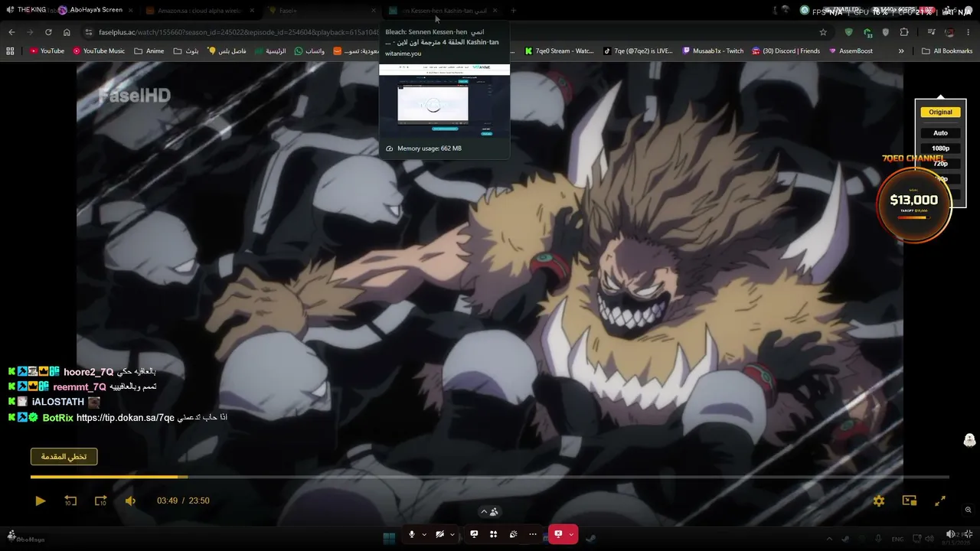Click the red disconnect call button
This screenshot has height=551, width=980.
click(558, 534)
